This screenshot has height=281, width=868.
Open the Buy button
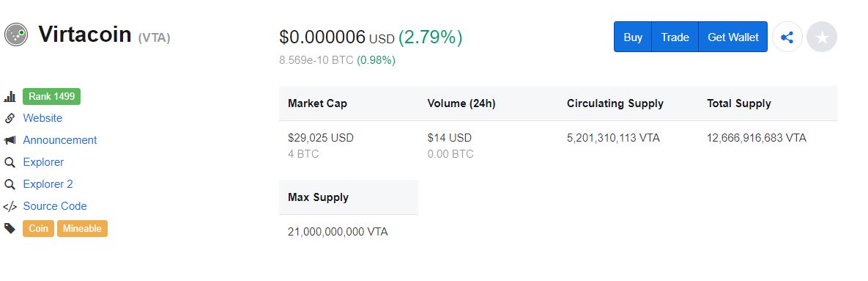[x=633, y=37]
